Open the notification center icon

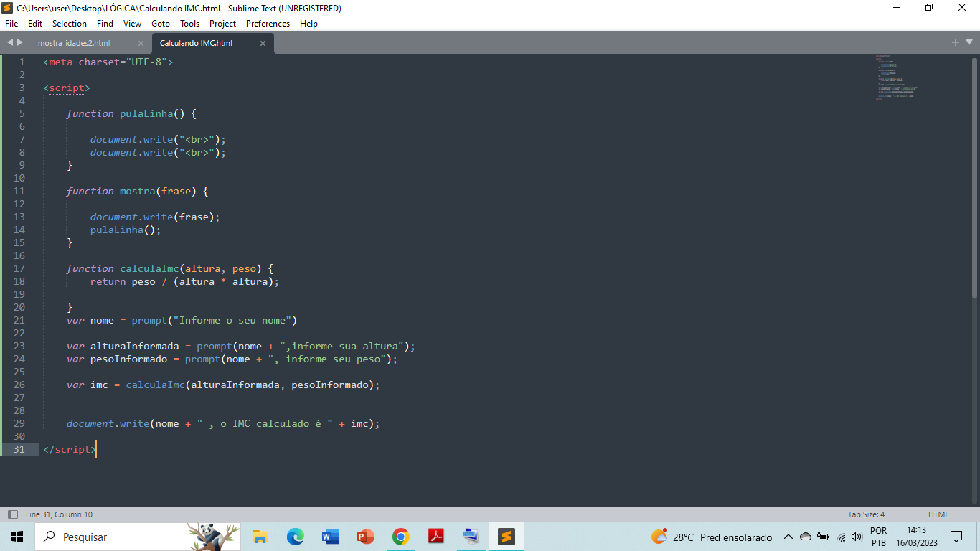(956, 537)
